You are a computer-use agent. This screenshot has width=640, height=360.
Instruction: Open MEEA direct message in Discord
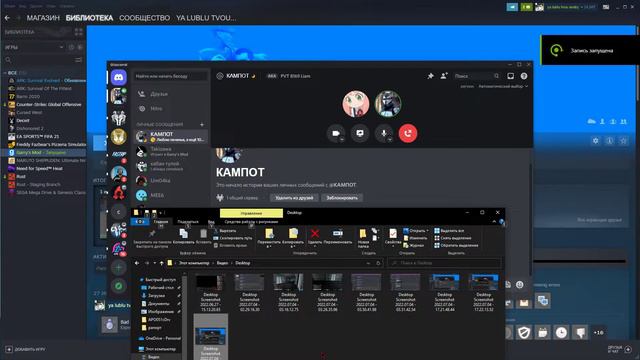click(x=170, y=195)
